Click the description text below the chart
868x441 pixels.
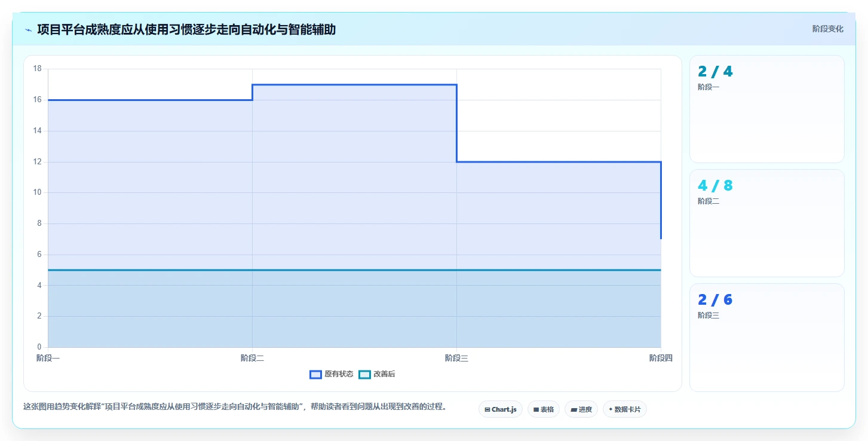tap(235, 407)
